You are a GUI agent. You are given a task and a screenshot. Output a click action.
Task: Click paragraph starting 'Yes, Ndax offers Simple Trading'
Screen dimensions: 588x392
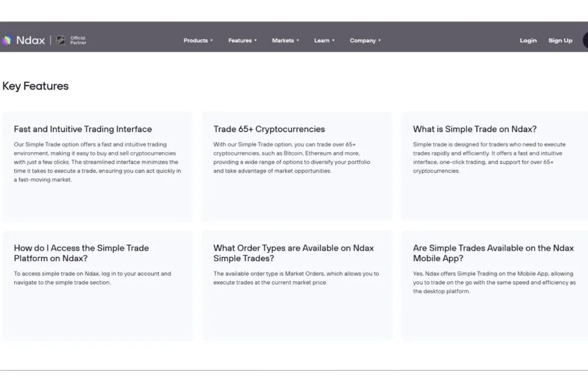click(494, 282)
